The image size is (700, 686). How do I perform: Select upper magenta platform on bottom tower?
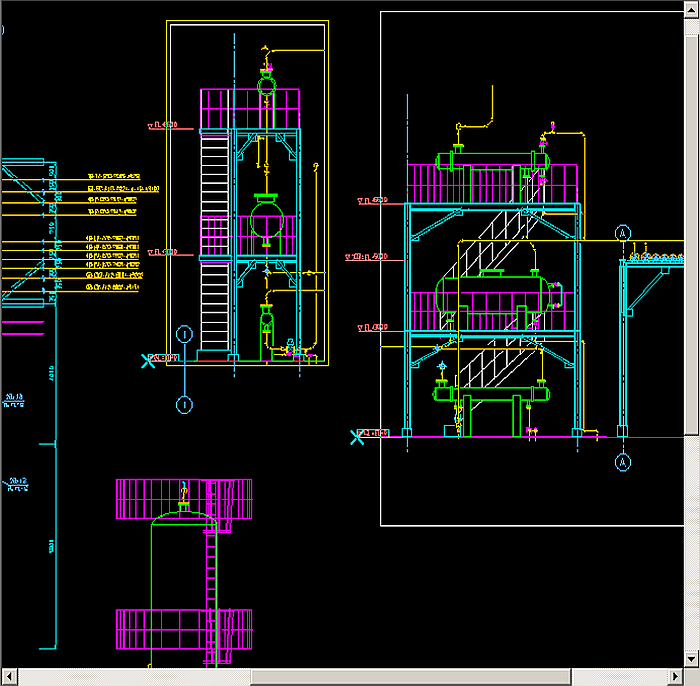click(183, 498)
